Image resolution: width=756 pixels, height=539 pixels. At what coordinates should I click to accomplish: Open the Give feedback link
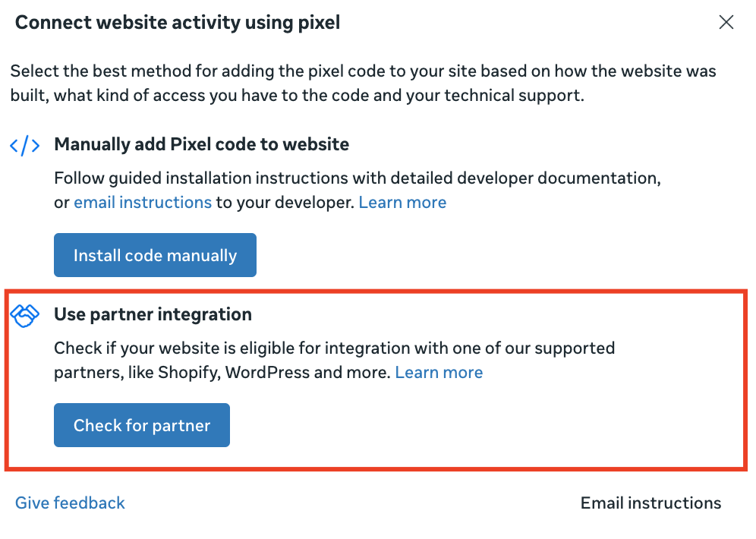pyautogui.click(x=70, y=503)
